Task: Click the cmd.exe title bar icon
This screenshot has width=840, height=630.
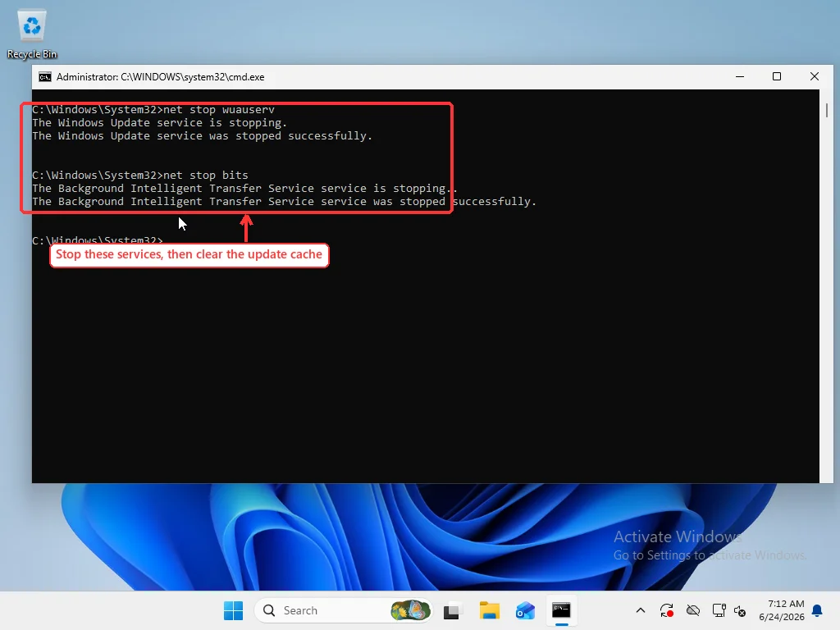Action: (45, 77)
